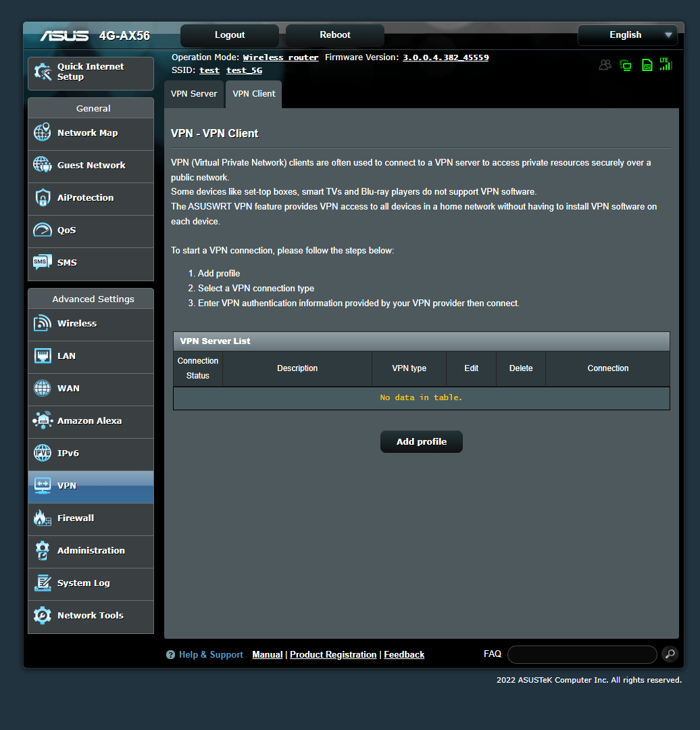Click the QoS gauge icon
This screenshot has height=730, width=700.
click(43, 230)
